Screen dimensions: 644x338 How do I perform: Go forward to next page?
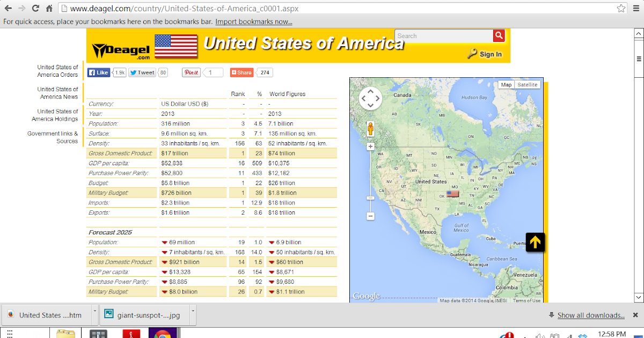point(22,9)
